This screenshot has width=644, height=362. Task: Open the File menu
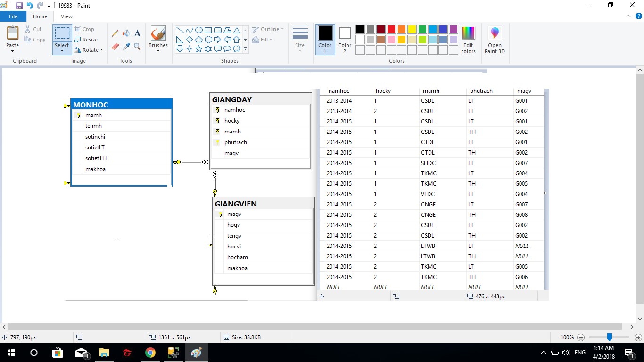[13, 16]
